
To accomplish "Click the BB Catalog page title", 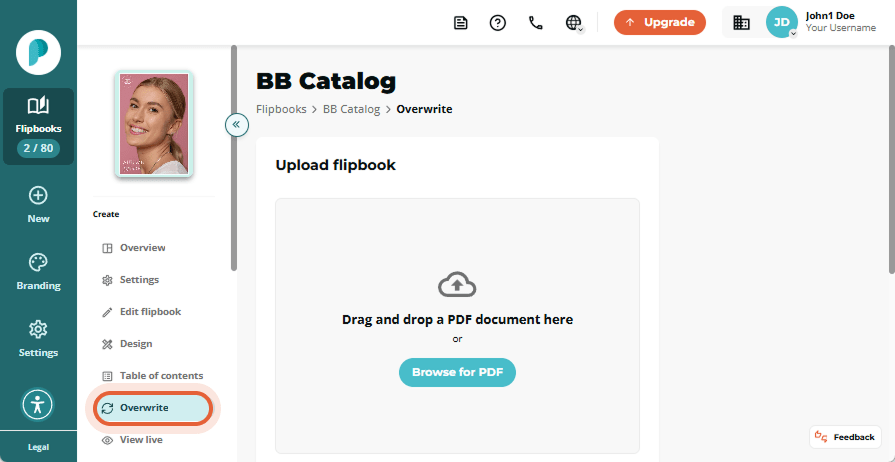I will click(x=326, y=82).
